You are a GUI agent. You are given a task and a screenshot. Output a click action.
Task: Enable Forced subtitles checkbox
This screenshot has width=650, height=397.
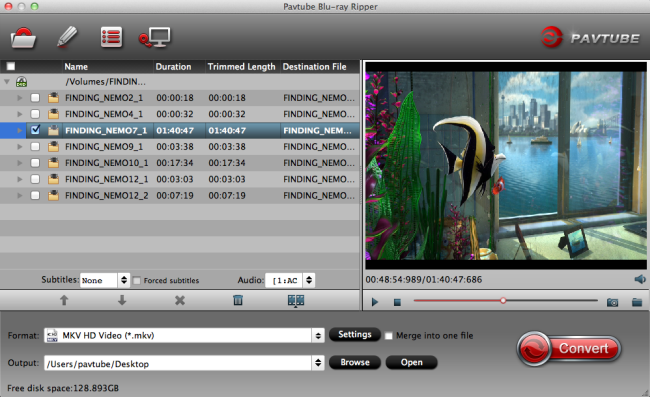pyautogui.click(x=137, y=281)
